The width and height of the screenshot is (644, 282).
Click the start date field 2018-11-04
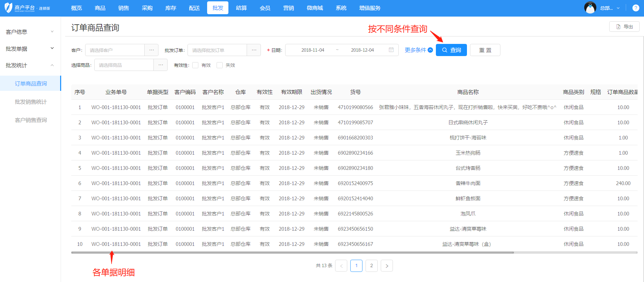(x=313, y=50)
